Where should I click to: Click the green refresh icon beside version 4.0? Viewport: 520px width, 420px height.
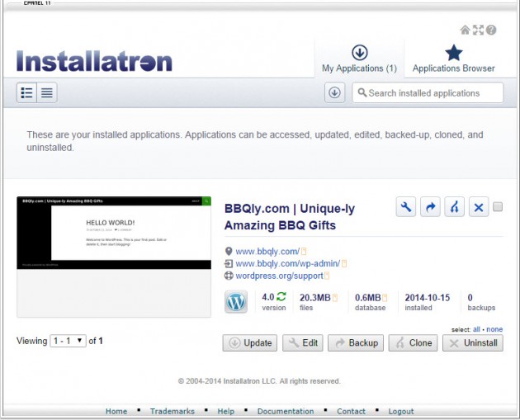[x=281, y=296]
